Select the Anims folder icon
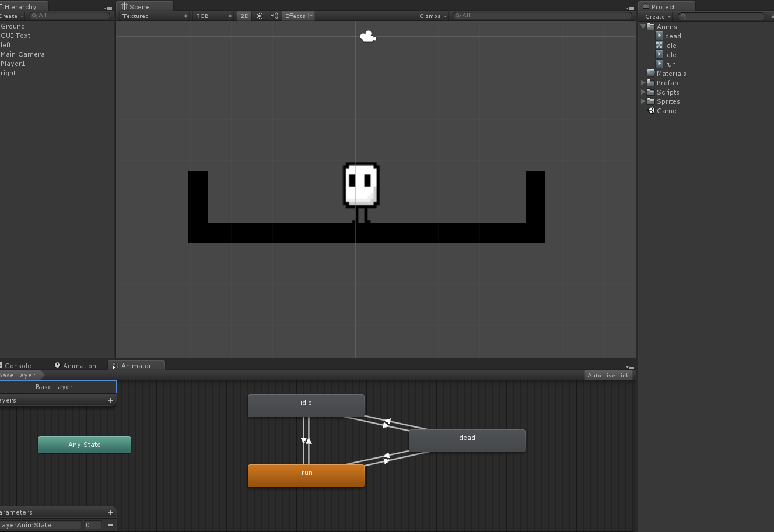The width and height of the screenshot is (774, 532). point(651,26)
